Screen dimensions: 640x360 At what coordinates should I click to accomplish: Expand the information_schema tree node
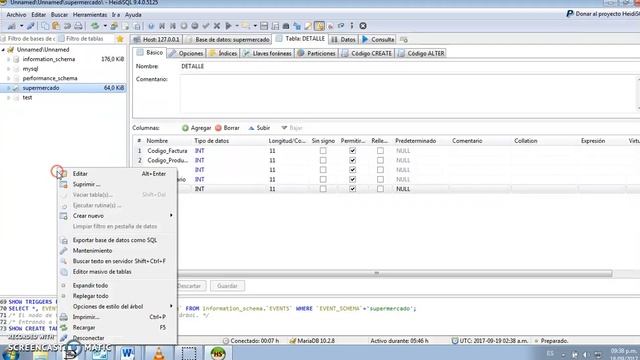[9, 59]
